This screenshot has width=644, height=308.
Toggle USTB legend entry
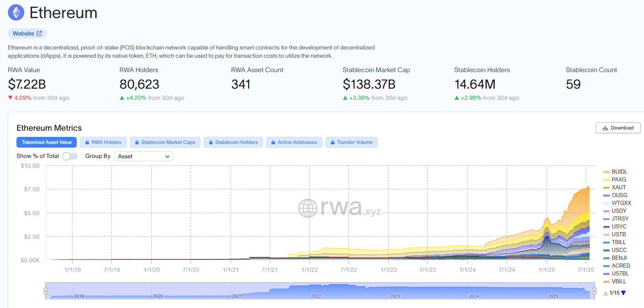coord(615,234)
